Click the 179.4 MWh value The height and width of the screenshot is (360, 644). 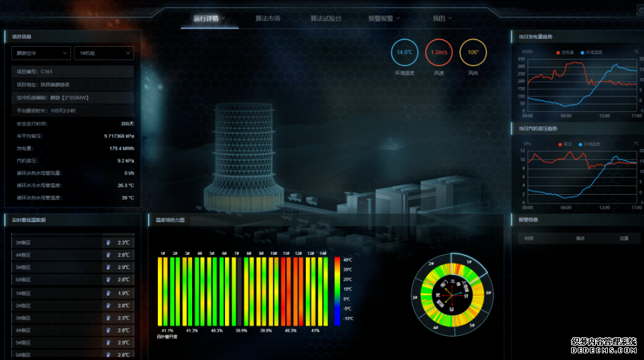click(122, 149)
